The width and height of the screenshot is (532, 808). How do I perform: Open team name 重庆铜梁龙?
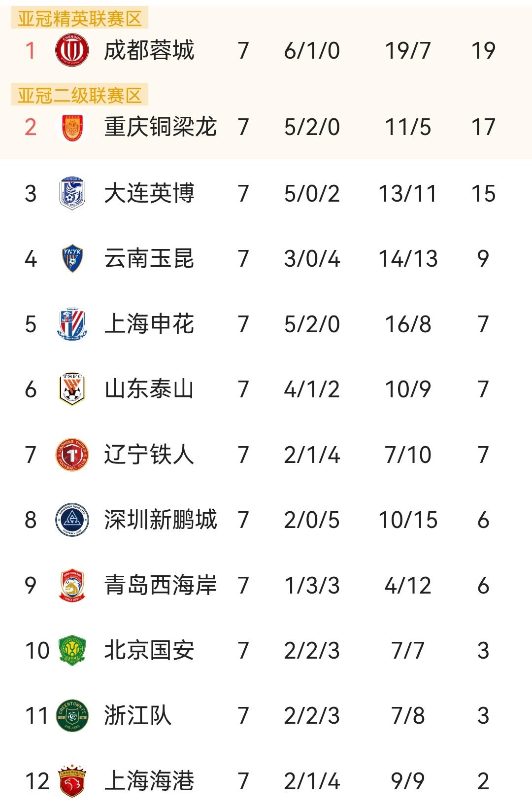pos(161,127)
